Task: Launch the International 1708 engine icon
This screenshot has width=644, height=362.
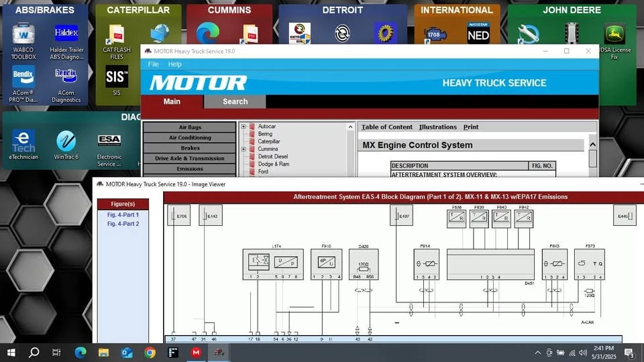Action: [435, 34]
